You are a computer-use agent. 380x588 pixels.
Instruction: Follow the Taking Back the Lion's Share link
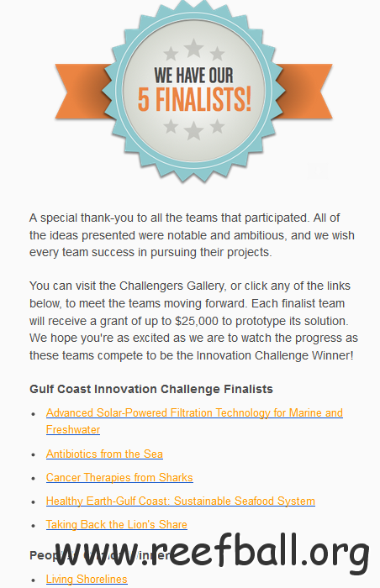pyautogui.click(x=116, y=524)
